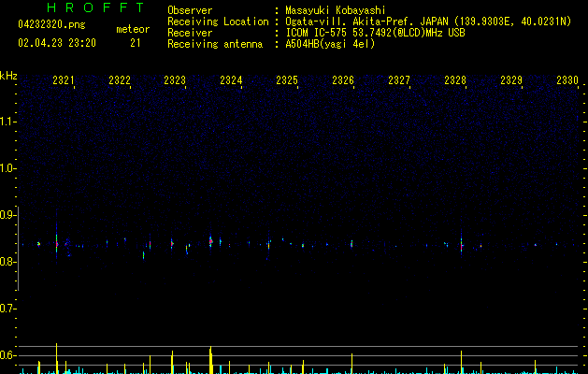
Task: Click the 2327 time marker
Action: [x=399, y=79]
